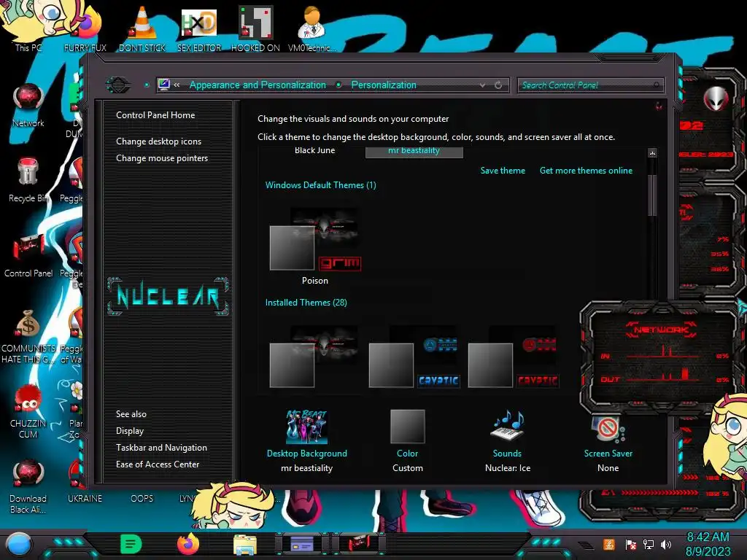Select the Network desktop icon
This screenshot has width=747, height=560.
(x=28, y=105)
